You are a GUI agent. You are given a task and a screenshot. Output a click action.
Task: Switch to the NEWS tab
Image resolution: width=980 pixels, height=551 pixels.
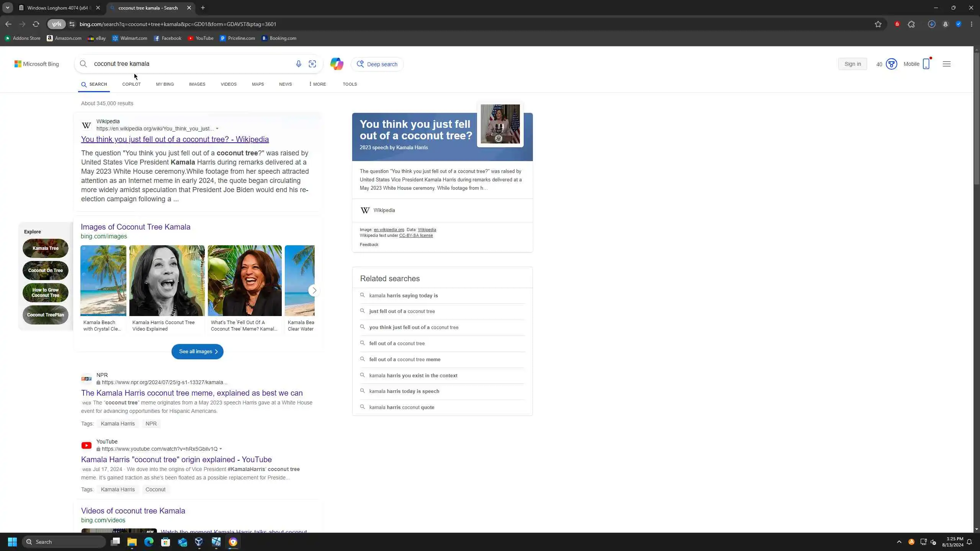285,84
